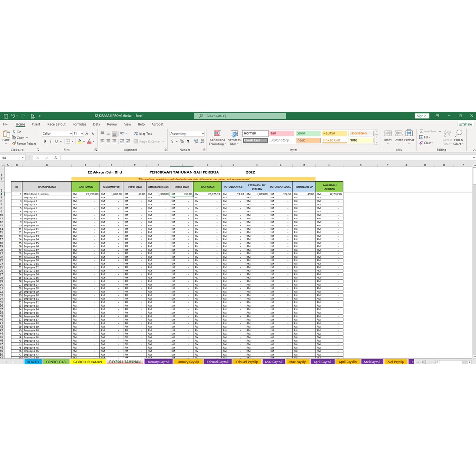
Task: Save the workbook with the Save icon
Action: [6, 116]
